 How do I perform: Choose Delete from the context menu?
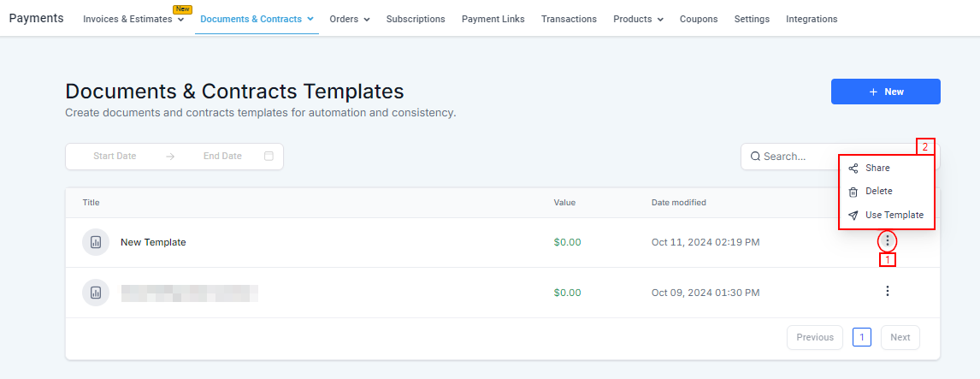[x=886, y=192]
